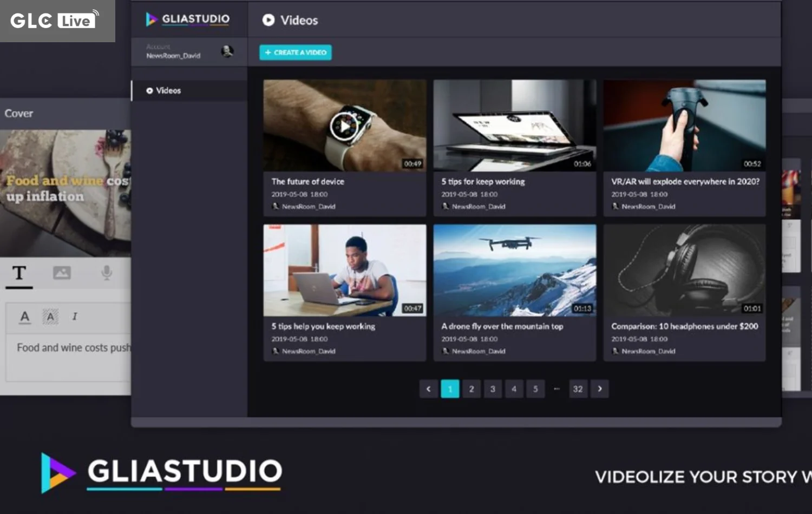Open A drone fly over mountain thumbnail
Image resolution: width=812 pixels, height=514 pixels.
[515, 271]
